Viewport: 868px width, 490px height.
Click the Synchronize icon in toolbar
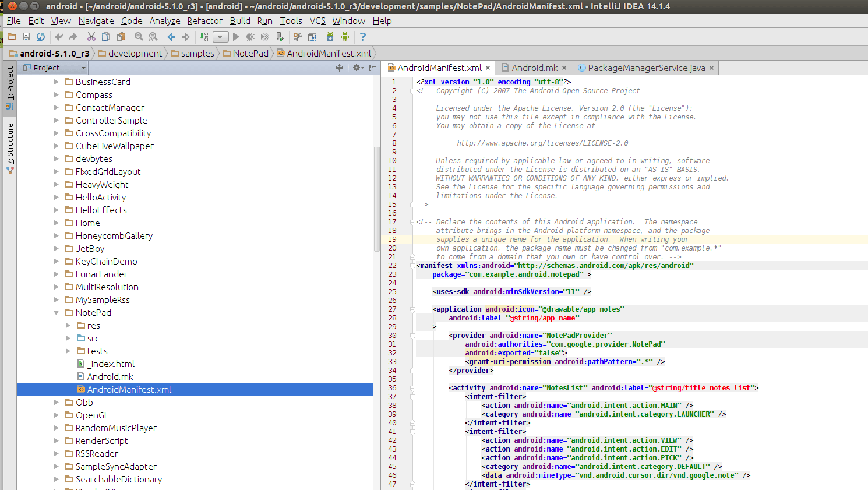tap(41, 37)
